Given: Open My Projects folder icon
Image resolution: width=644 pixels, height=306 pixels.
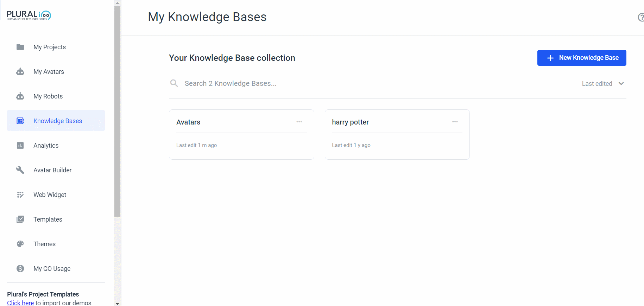Looking at the screenshot, I should pos(20,47).
